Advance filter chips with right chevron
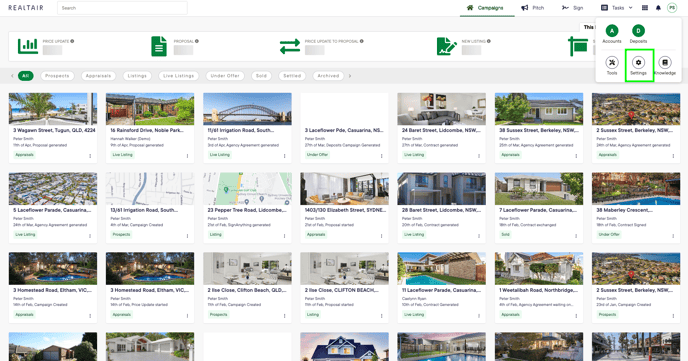 pyautogui.click(x=350, y=76)
